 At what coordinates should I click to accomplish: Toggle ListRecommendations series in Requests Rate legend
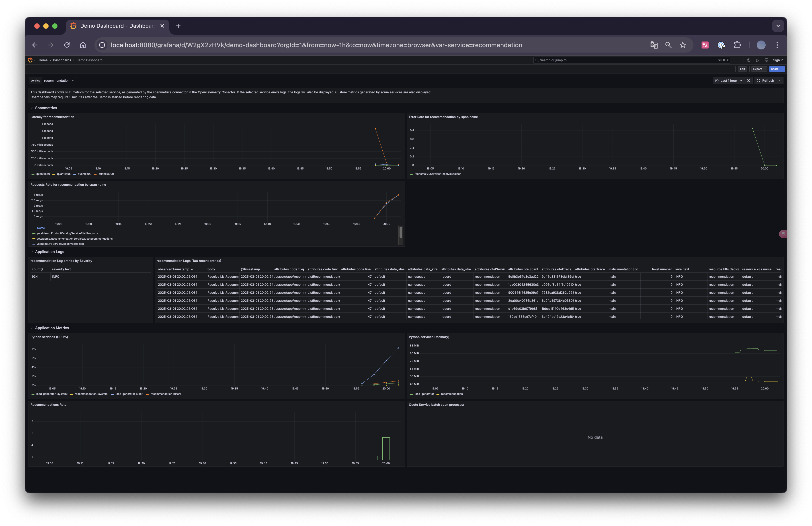click(75, 239)
